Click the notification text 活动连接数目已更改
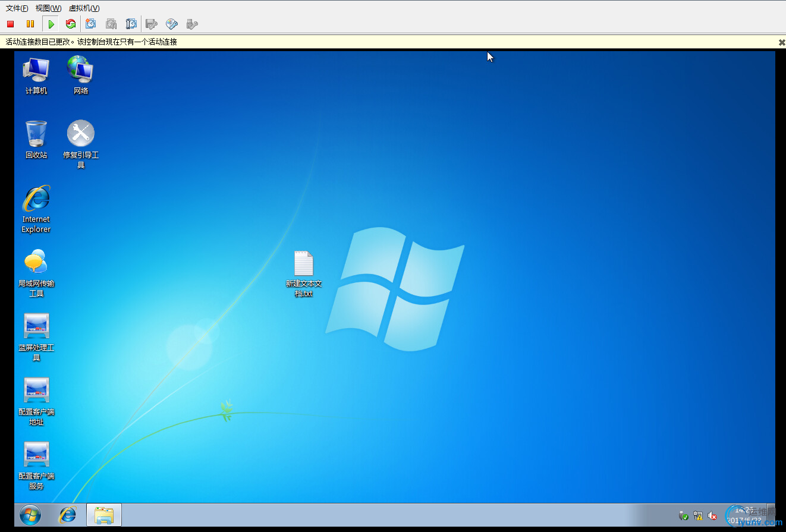This screenshot has height=532, width=786. pos(37,42)
